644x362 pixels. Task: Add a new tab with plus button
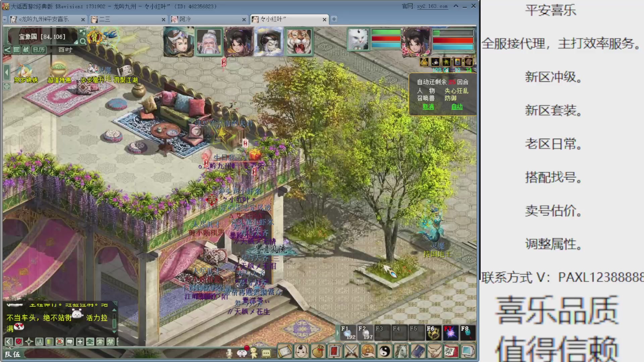(x=334, y=19)
